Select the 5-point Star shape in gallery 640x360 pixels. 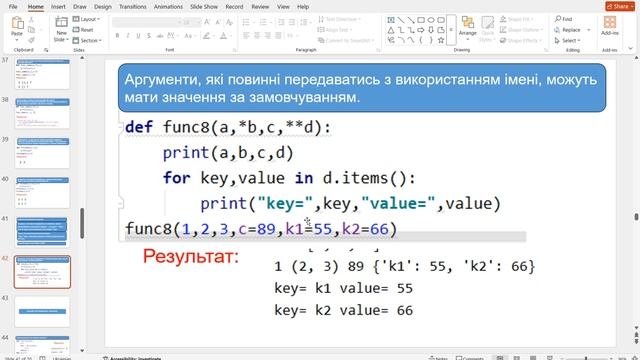tap(441, 40)
